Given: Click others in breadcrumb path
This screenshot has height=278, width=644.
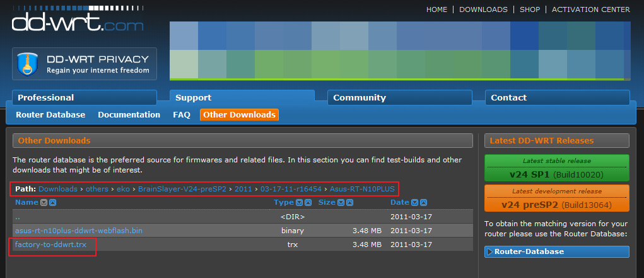Looking at the screenshot, I should 97,189.
